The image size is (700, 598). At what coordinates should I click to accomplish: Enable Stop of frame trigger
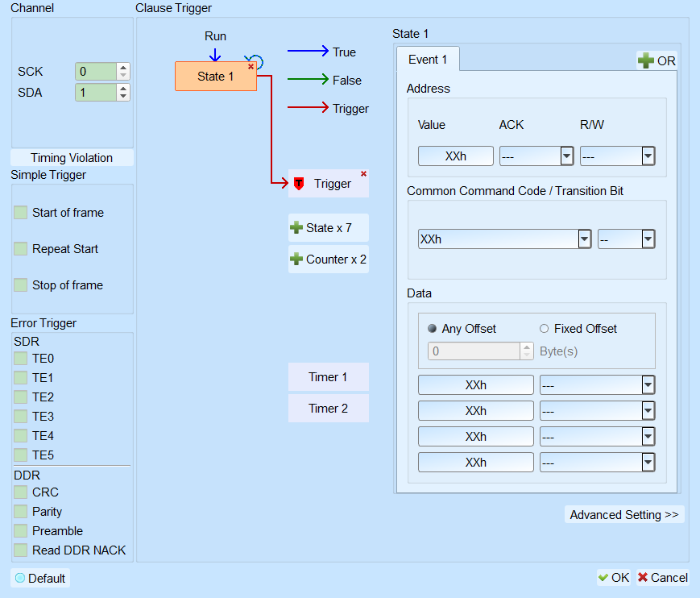[x=20, y=285]
